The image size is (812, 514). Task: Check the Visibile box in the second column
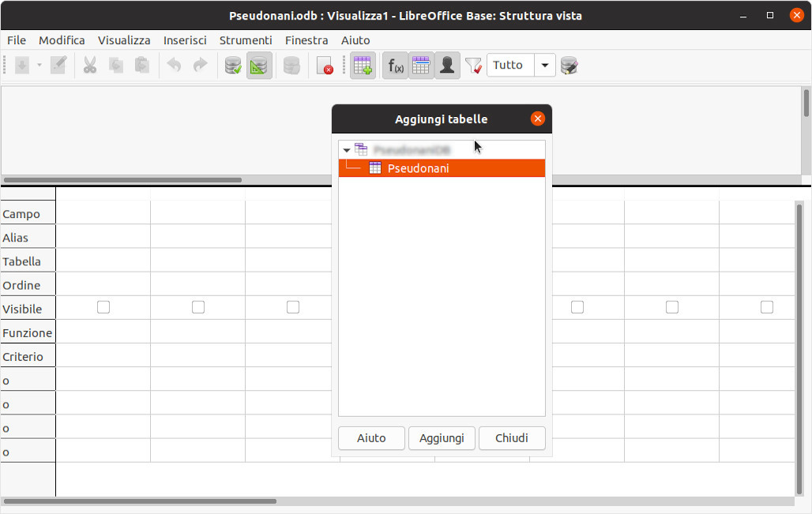(198, 307)
